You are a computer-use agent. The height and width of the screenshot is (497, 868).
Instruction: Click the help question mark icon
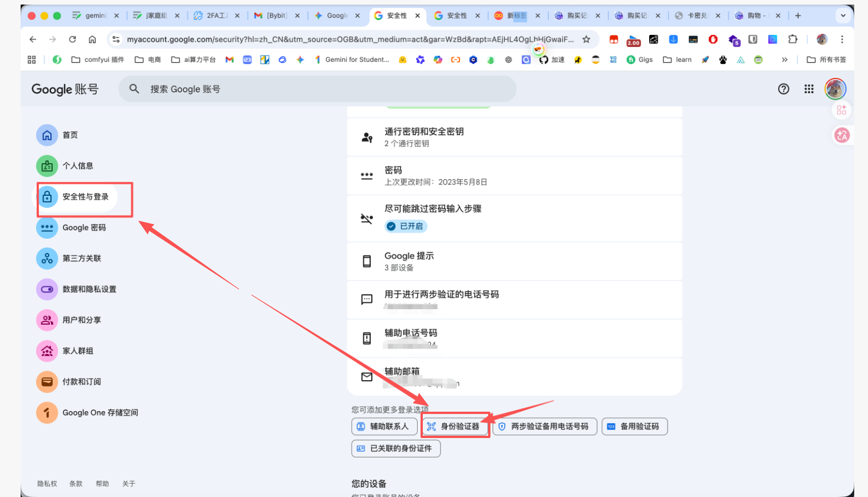[x=784, y=89]
